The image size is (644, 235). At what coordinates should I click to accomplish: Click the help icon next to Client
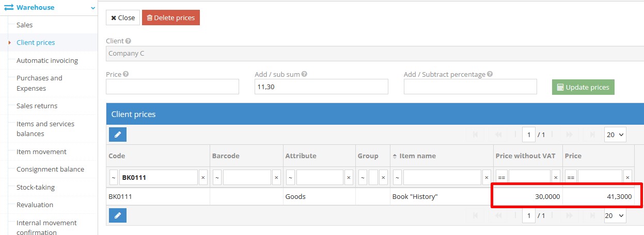[128, 41]
